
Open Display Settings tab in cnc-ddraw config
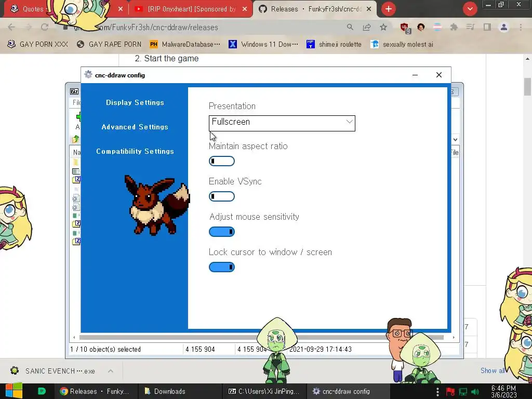tap(135, 102)
